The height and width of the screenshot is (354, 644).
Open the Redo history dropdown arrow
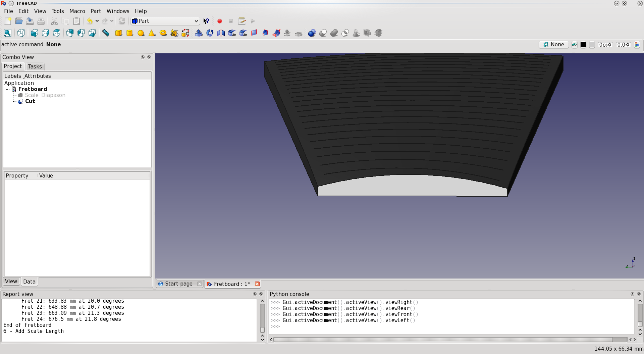click(112, 21)
